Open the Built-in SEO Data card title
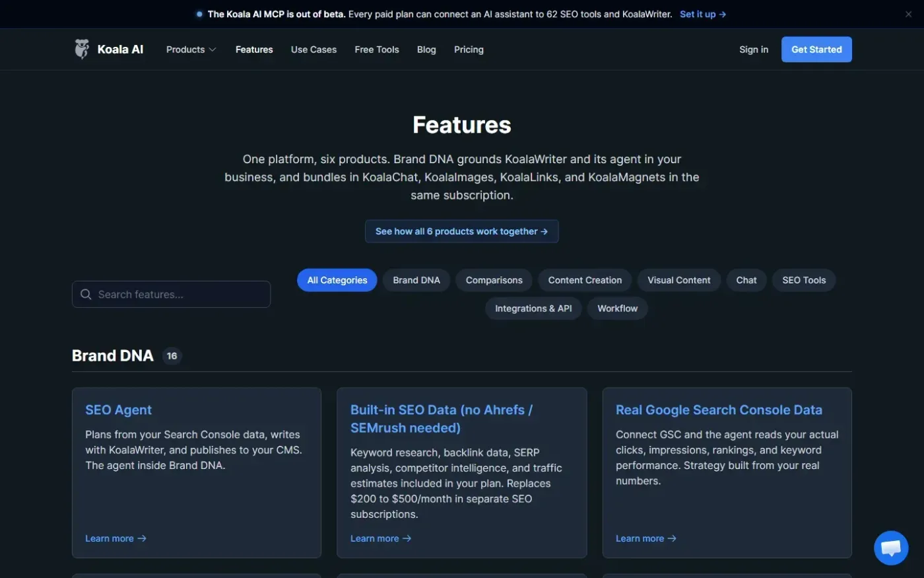924x578 pixels. coord(442,419)
